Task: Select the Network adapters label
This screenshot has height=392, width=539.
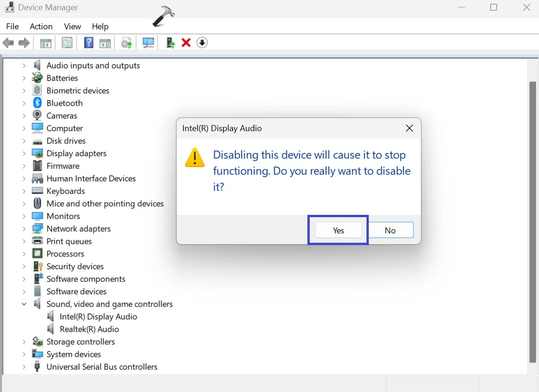Action: (79, 229)
